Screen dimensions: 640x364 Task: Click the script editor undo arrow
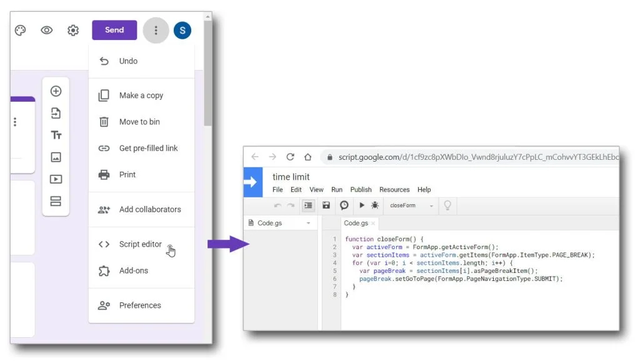pyautogui.click(x=277, y=205)
